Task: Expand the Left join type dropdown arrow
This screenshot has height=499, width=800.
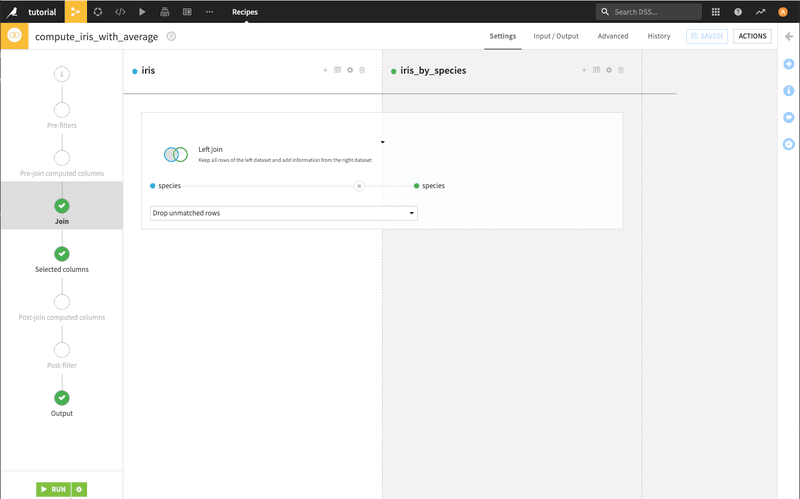Action: 383,142
